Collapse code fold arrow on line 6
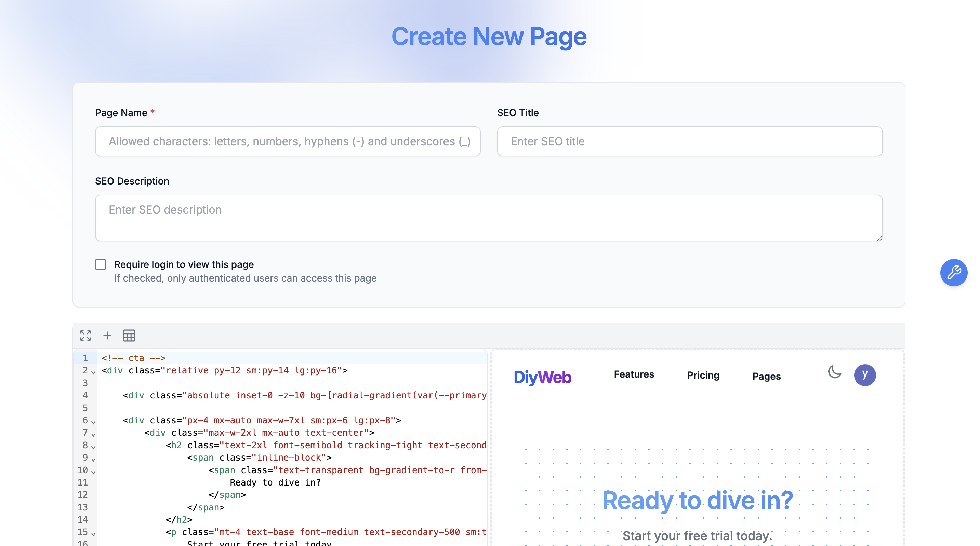The width and height of the screenshot is (980, 546). (93, 422)
